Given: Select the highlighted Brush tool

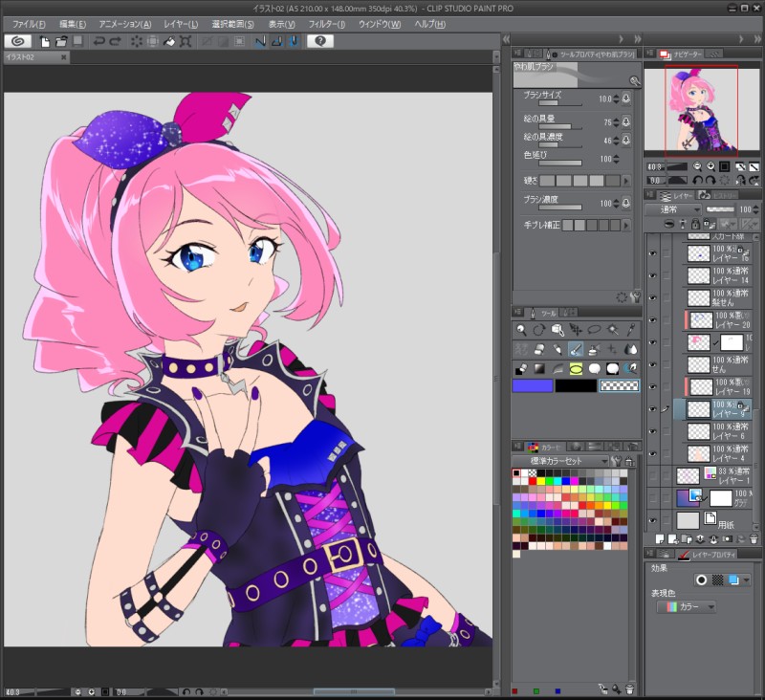Looking at the screenshot, I should 576,349.
